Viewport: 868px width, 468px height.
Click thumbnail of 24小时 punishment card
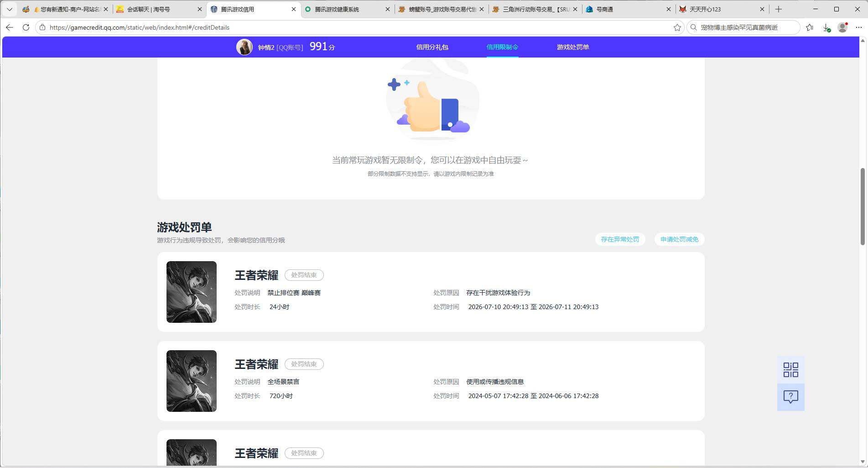pyautogui.click(x=192, y=292)
